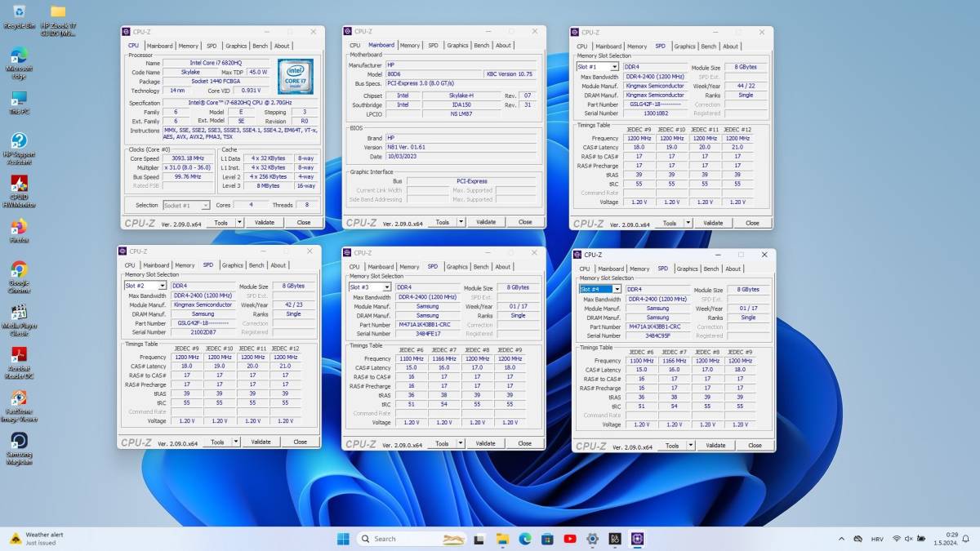
Task: Open Tools dropdown arrow in Slot #1 window
Action: [688, 223]
